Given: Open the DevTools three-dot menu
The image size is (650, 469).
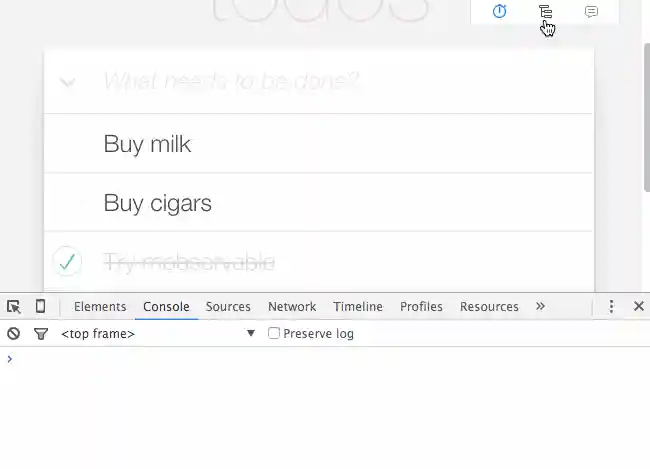Looking at the screenshot, I should 611,306.
